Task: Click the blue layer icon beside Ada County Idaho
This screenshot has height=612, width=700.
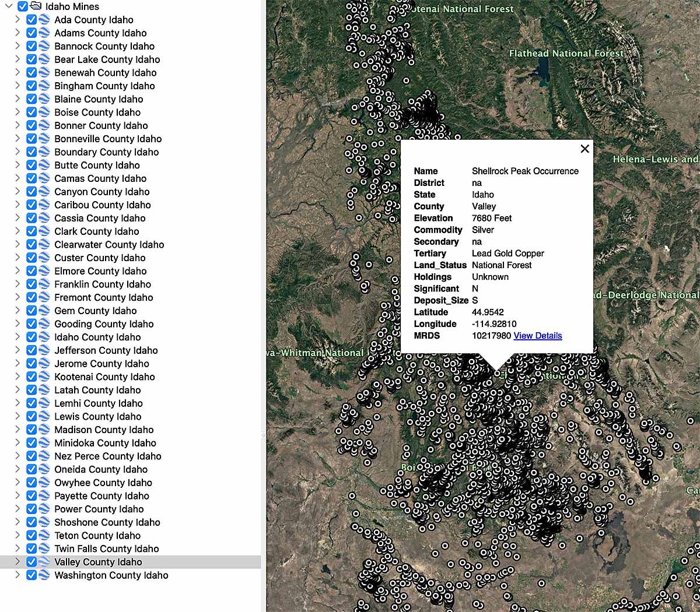Action: 44,19
